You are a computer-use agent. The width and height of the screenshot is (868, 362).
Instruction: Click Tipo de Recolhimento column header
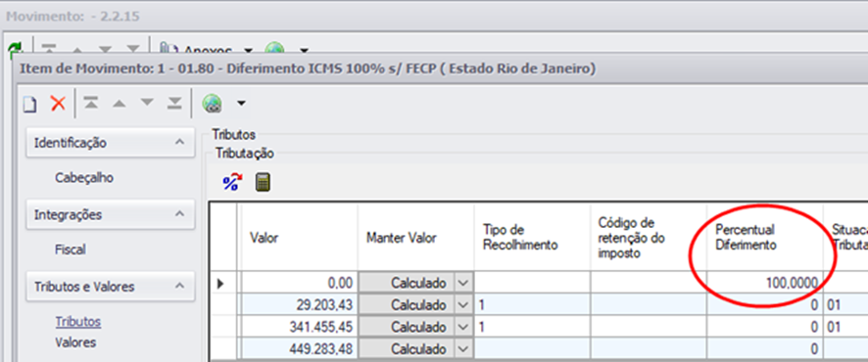533,238
